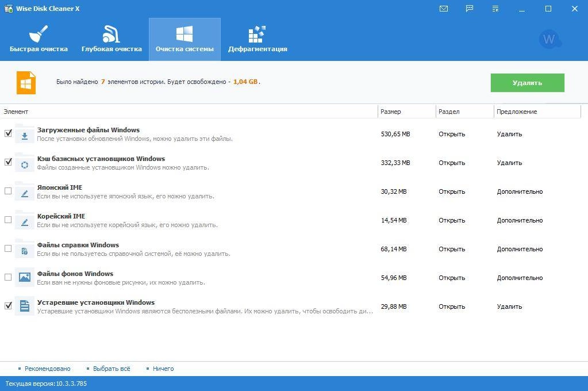Open the Дефрагментация tab
The height and width of the screenshot is (391, 588).
point(258,39)
